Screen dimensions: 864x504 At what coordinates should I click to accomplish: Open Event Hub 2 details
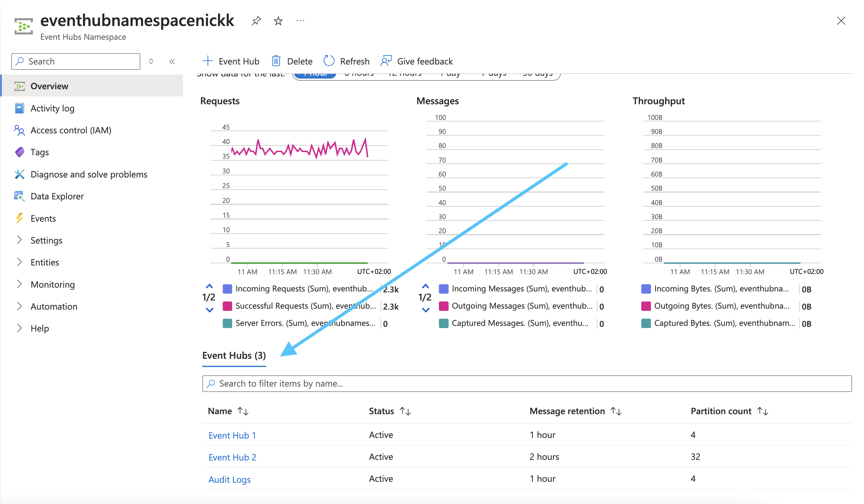pos(232,457)
